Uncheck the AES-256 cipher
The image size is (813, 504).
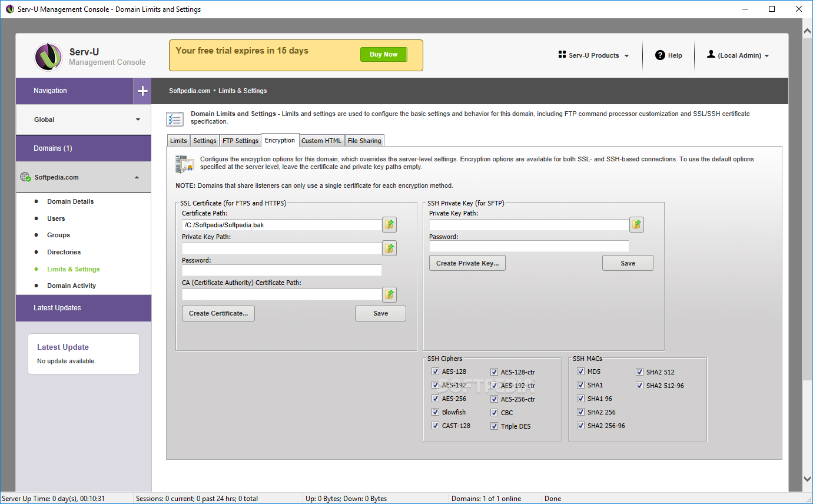[x=435, y=399]
